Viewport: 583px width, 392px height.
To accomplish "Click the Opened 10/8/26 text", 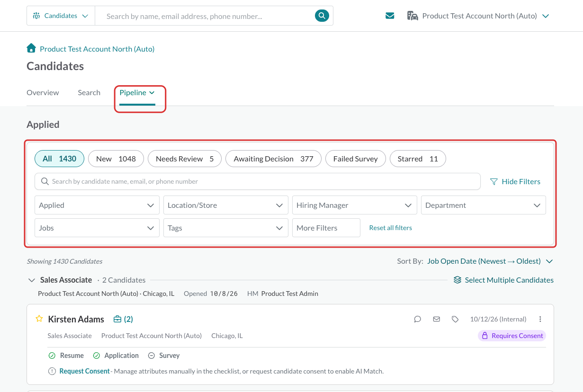I will [x=211, y=294].
